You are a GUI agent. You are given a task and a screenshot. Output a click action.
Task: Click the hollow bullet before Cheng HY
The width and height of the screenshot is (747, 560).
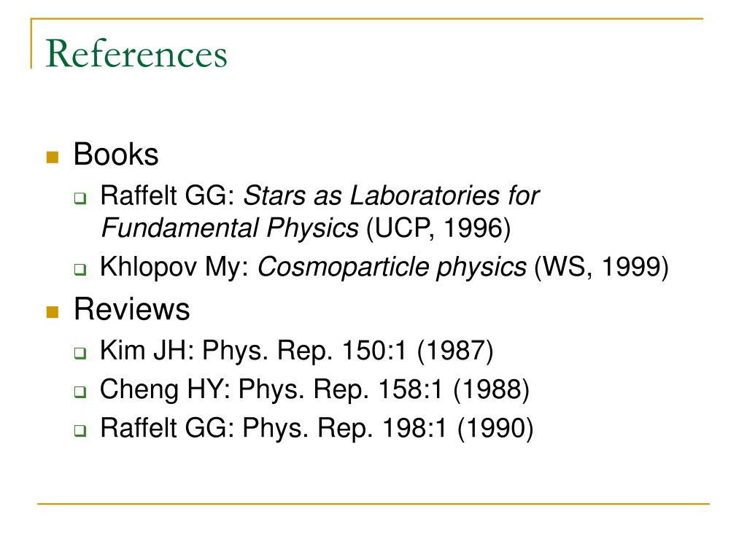(x=80, y=392)
